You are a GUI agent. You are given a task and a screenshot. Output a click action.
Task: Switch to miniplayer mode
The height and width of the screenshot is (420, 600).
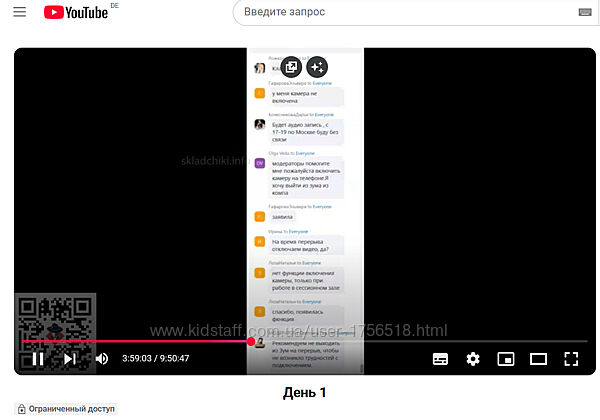506,358
